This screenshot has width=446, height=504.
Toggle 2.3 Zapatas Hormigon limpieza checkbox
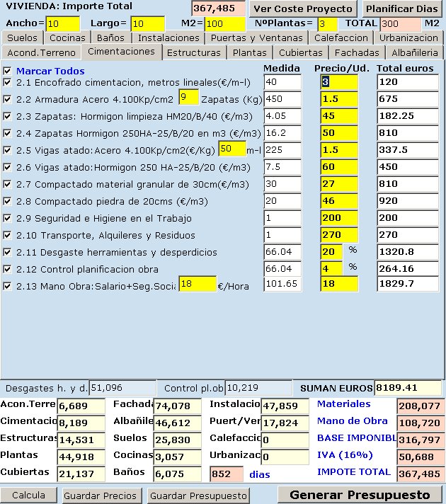[x=7, y=116]
